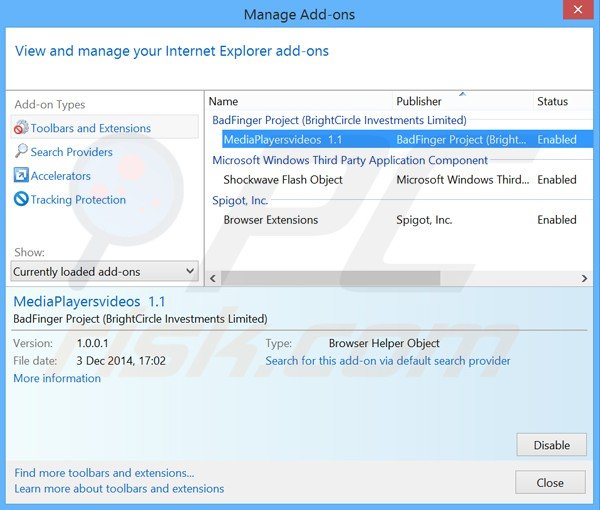Select Search Providers add-on type
The width and height of the screenshot is (600, 510).
(72, 152)
